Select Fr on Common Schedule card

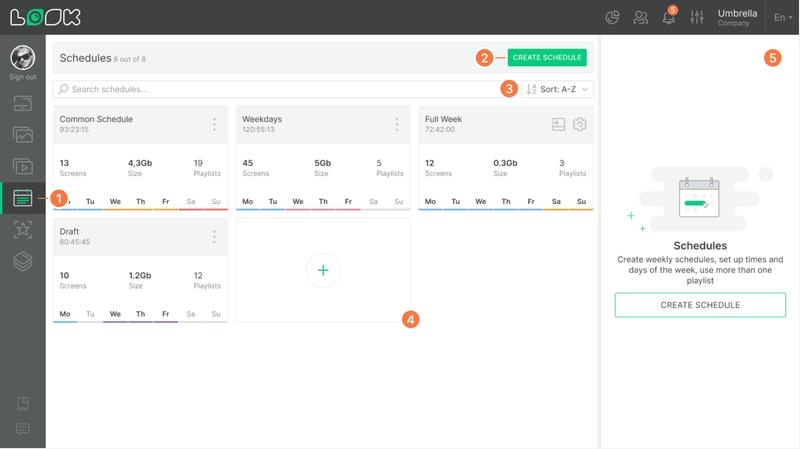click(165, 202)
